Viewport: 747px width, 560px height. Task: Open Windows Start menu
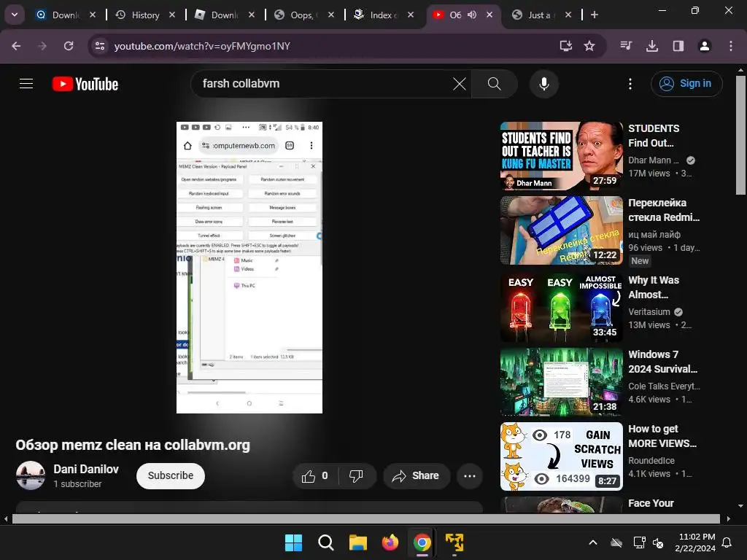click(x=293, y=542)
